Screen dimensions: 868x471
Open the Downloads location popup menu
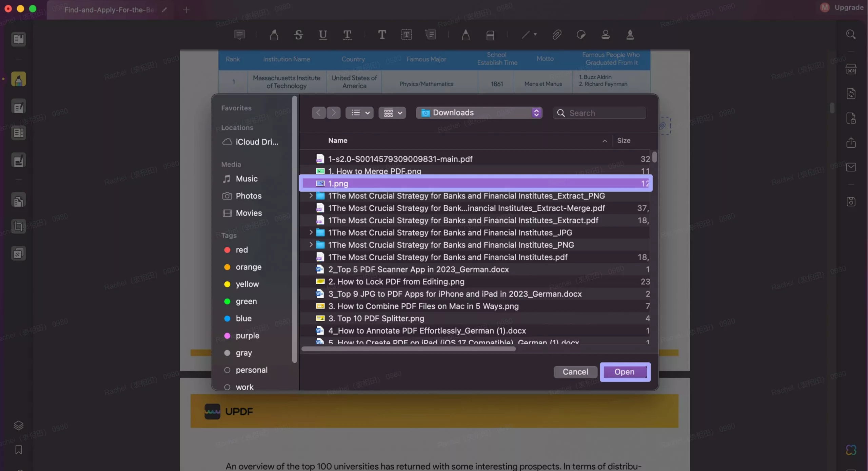(x=479, y=113)
